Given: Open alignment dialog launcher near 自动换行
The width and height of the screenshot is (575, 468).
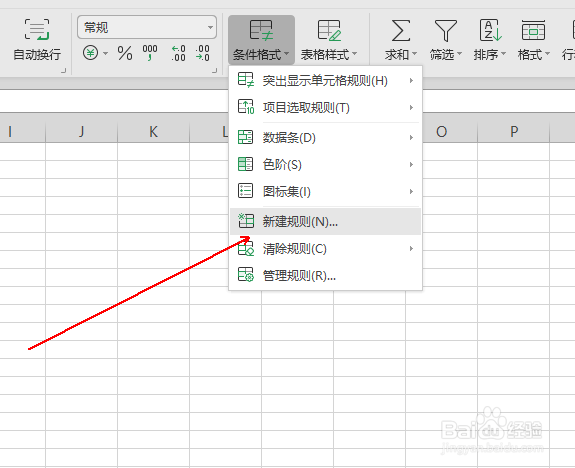Looking at the screenshot, I should coord(63,70).
